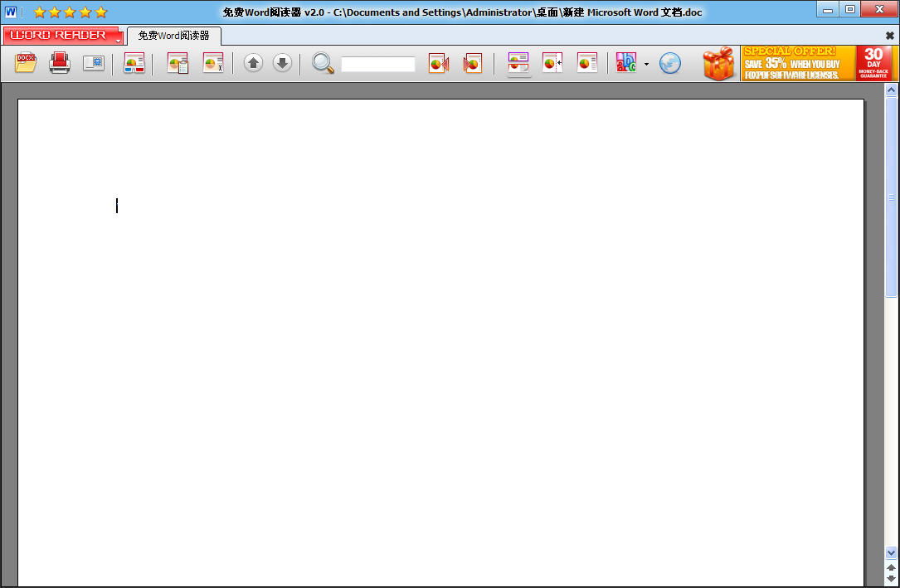Go to the previous page with up arrow
900x588 pixels.
point(254,63)
